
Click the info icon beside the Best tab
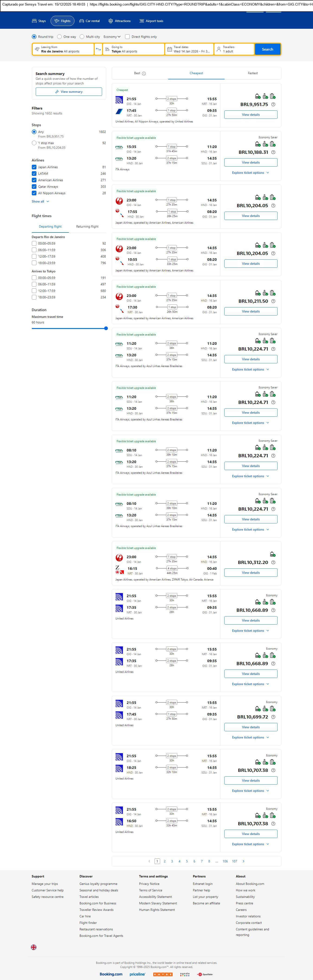(144, 73)
